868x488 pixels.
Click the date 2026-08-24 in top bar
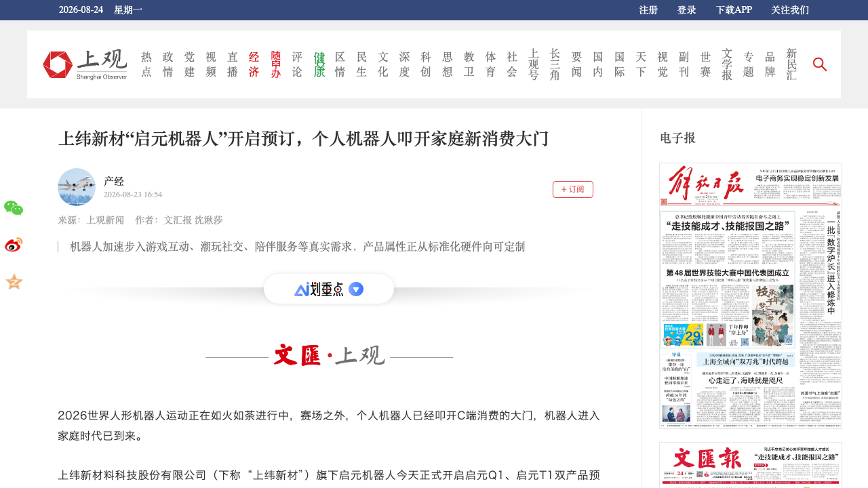81,10
